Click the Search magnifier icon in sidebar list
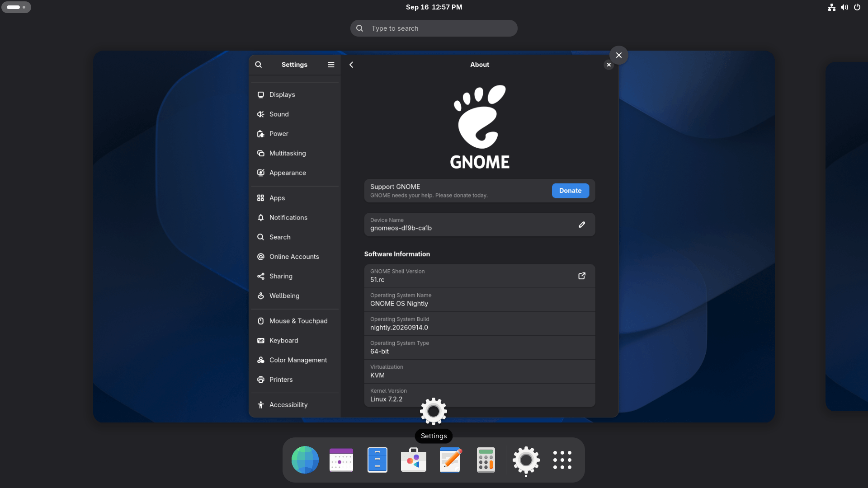 tap(261, 237)
